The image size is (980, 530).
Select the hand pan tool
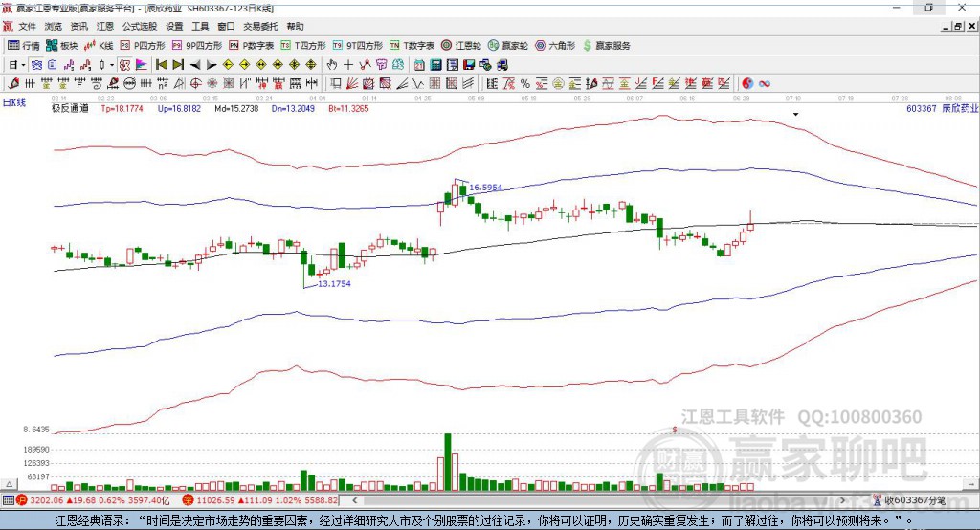pyautogui.click(x=332, y=65)
